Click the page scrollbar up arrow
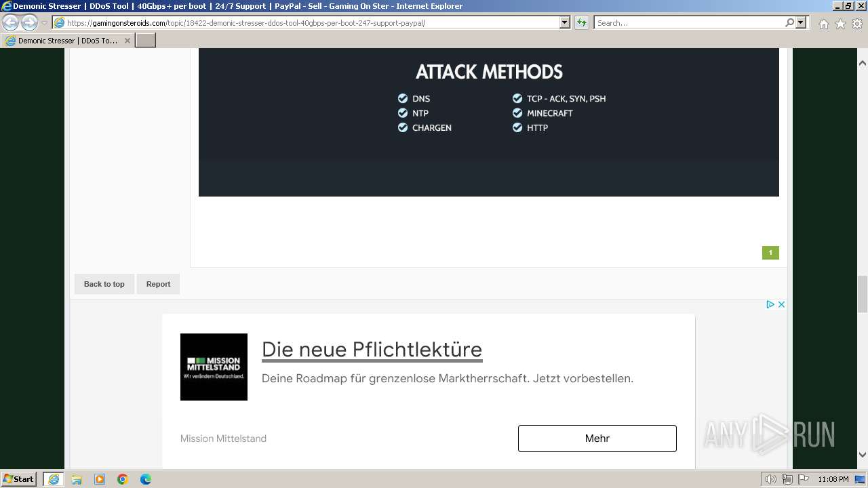Image resolution: width=868 pixels, height=488 pixels. coord(863,63)
